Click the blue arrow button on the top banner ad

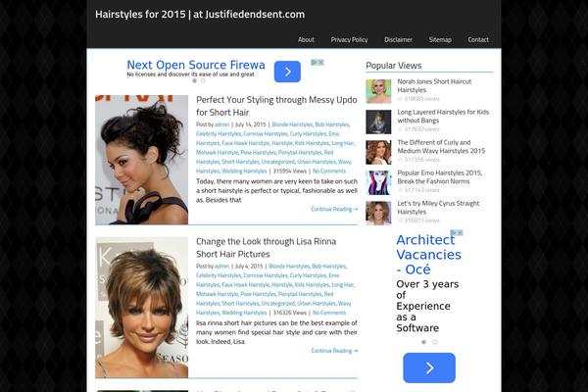(x=287, y=72)
